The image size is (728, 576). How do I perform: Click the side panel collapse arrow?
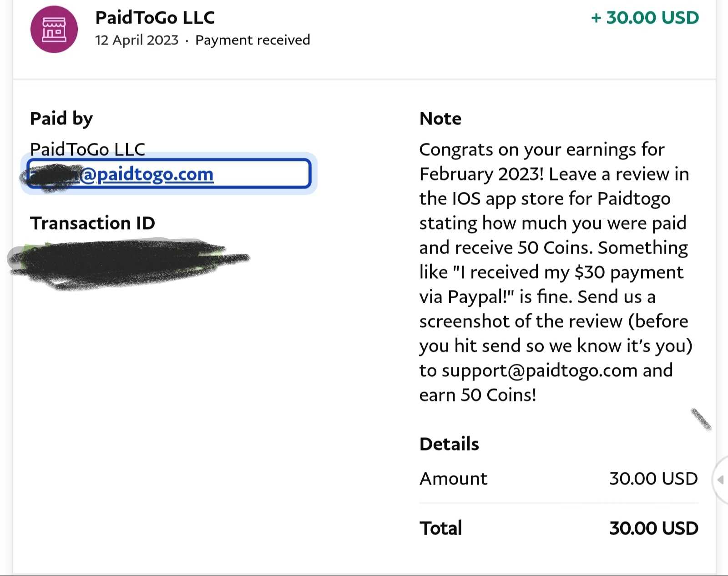coord(720,480)
